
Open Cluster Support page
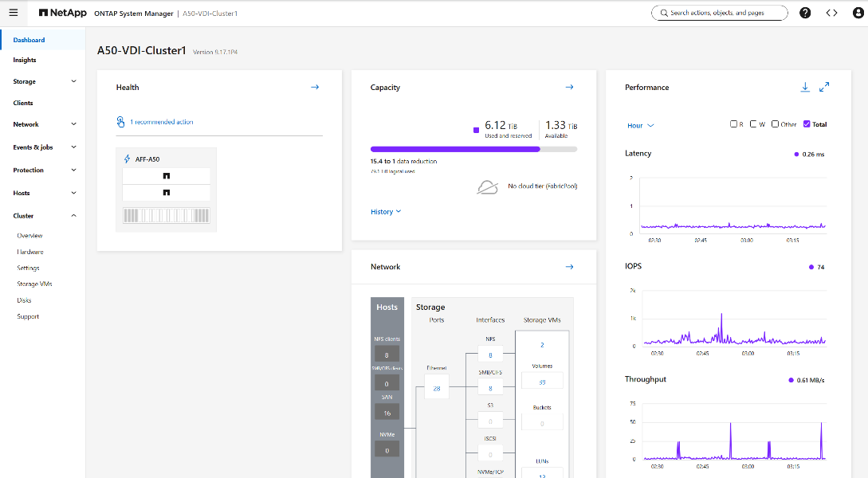(x=28, y=316)
